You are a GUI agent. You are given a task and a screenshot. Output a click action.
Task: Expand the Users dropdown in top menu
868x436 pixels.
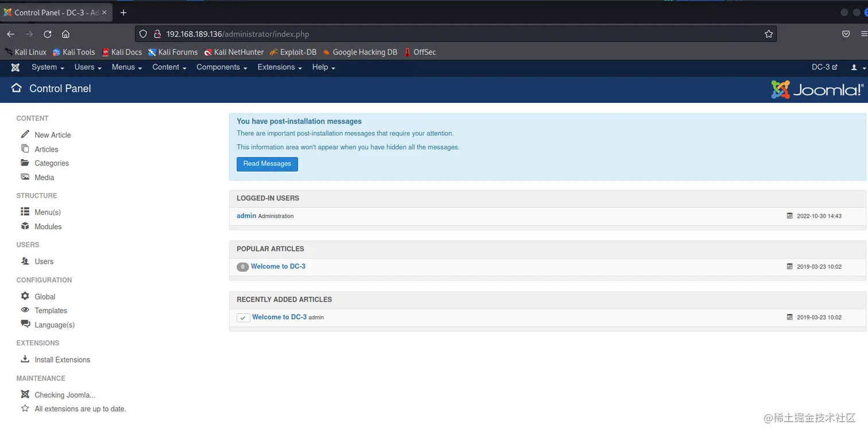pos(88,67)
